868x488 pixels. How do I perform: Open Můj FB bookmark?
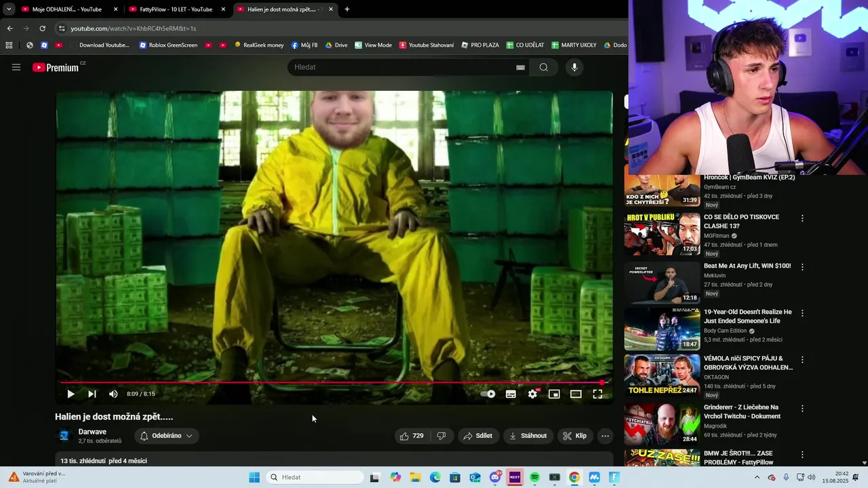304,45
